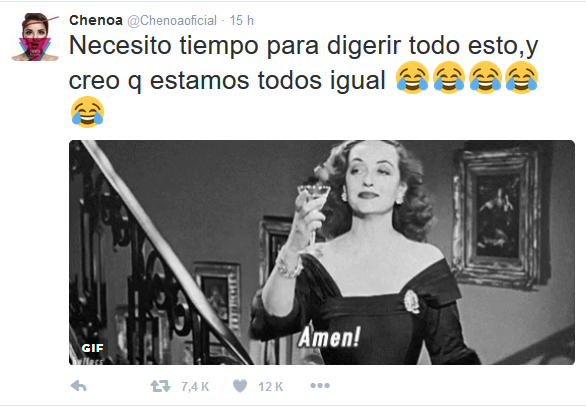Click the GIF badge on the image
Screen dimensions: 586x407
(x=92, y=348)
